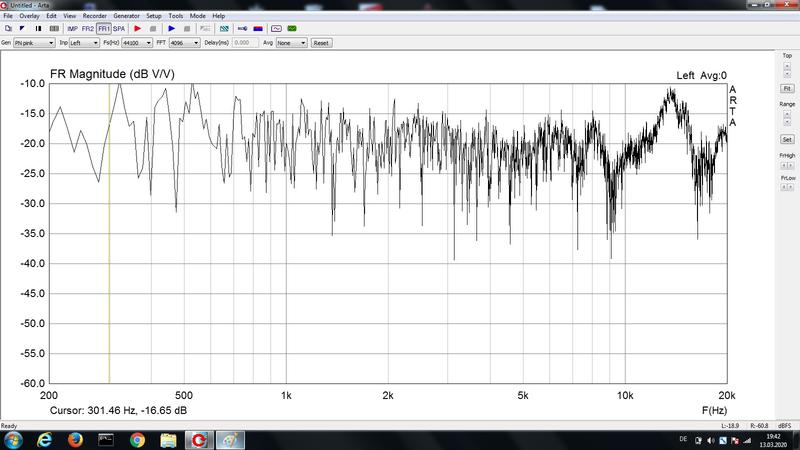Viewport: 800px width, 450px height.
Task: Click the blue Generator play icon
Action: tap(171, 29)
